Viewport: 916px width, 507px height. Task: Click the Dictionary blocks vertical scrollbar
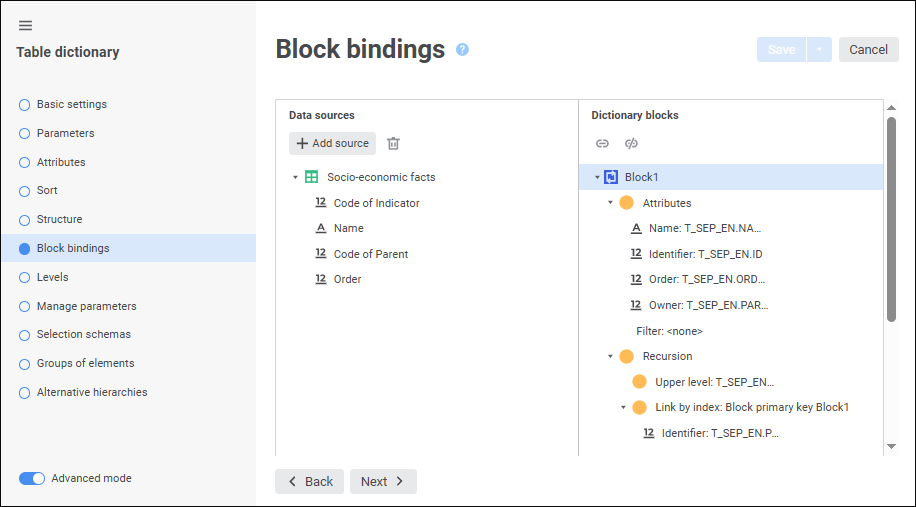point(891,220)
